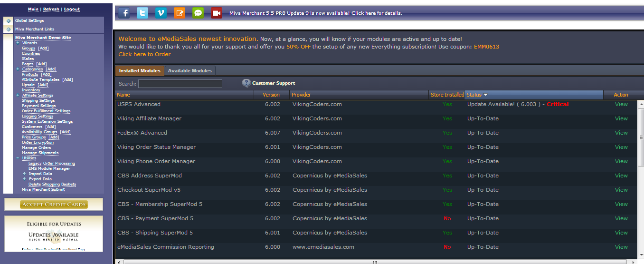Image resolution: width=644 pixels, height=264 pixels.
Task: View the CBS Shipping SuperMod 5 module
Action: [621, 233]
